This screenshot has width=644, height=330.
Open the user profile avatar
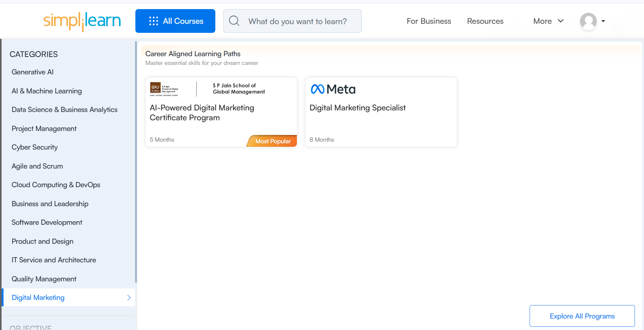[x=588, y=21]
